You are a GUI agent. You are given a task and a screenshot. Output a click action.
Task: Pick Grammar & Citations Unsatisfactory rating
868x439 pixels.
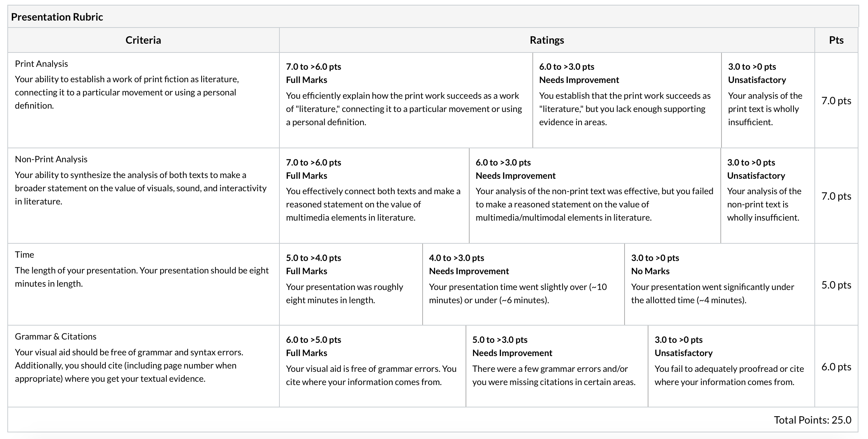point(731,366)
